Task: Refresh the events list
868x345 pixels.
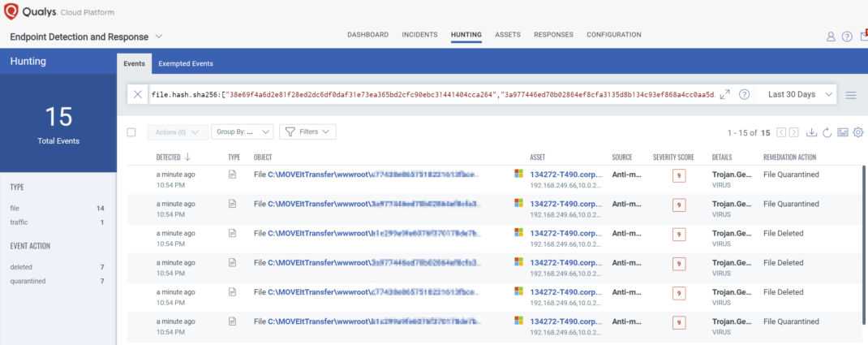Action: 827,132
